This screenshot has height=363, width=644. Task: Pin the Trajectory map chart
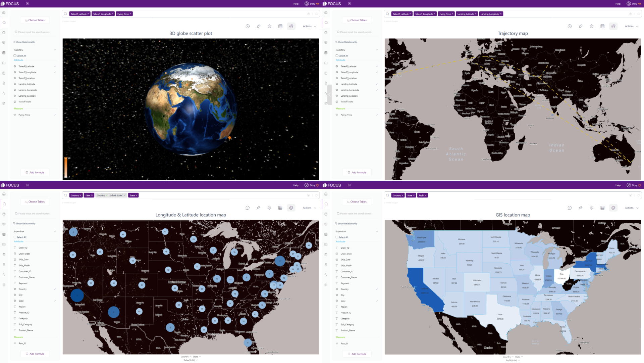[x=581, y=26]
